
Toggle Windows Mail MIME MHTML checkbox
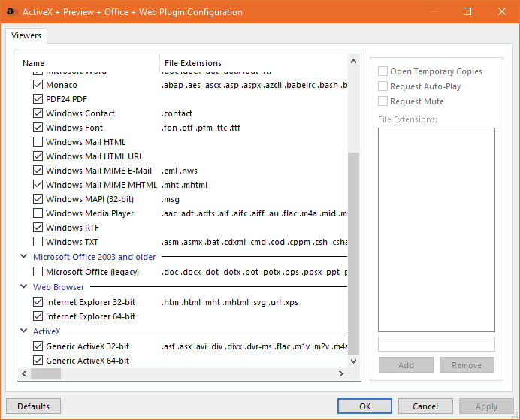click(x=38, y=185)
